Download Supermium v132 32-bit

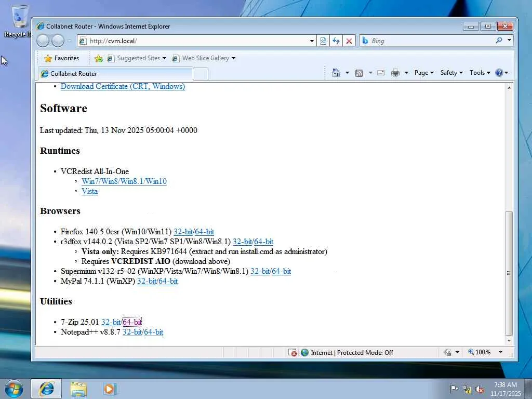click(260, 271)
